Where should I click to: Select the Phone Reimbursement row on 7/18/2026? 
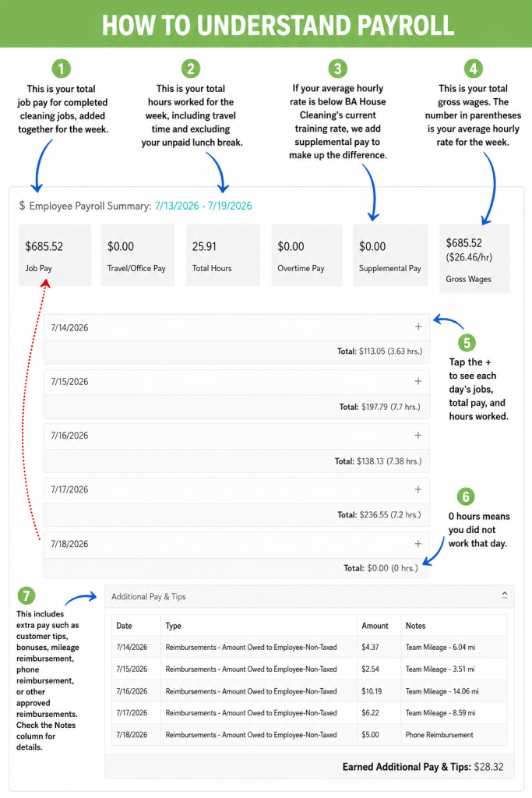[x=309, y=735]
